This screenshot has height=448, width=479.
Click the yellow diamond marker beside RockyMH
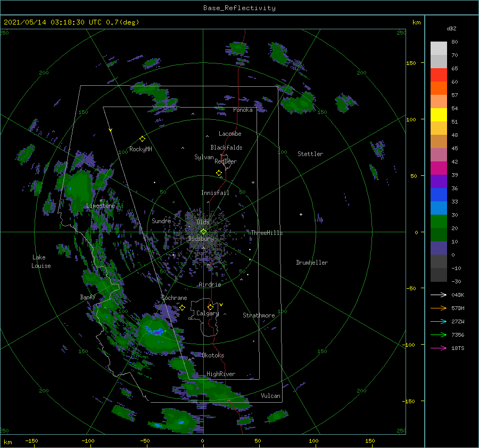point(142,139)
